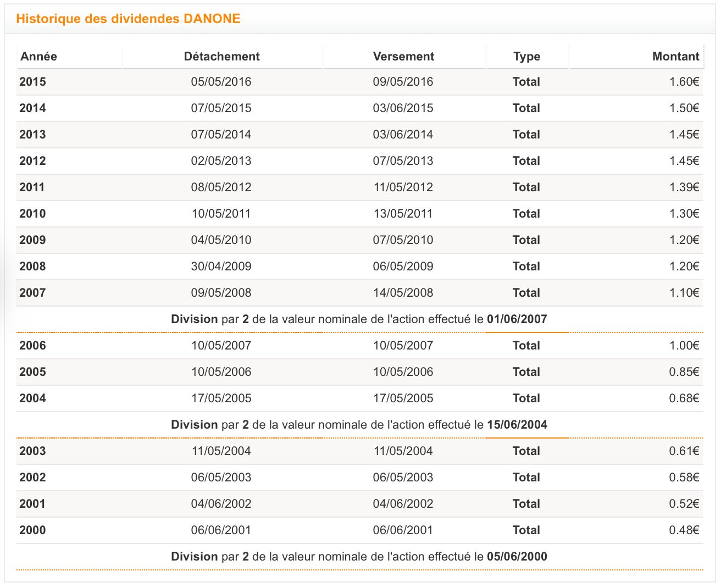The height and width of the screenshot is (588, 721).
Task: Click the Année column header
Action: pyautogui.click(x=38, y=57)
